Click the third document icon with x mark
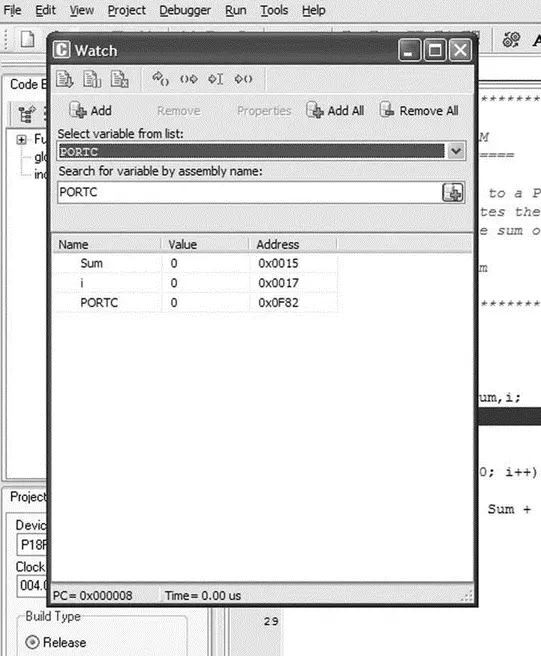541x656 pixels. (x=119, y=79)
